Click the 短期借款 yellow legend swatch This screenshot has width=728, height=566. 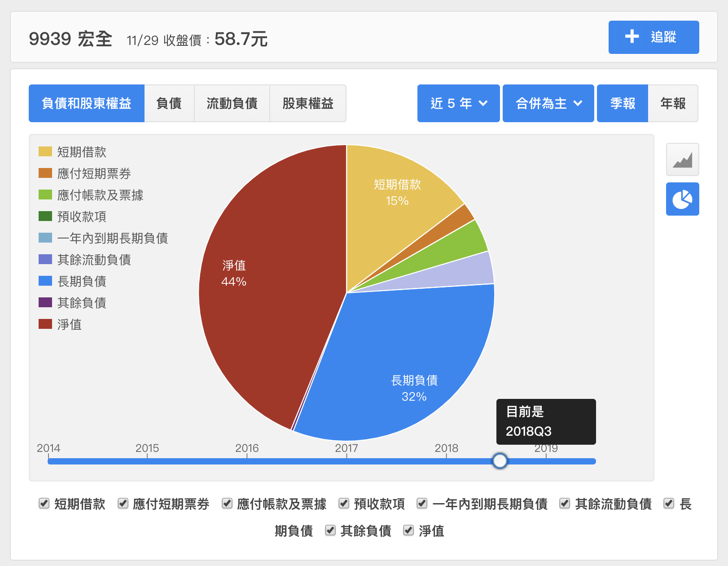45,152
